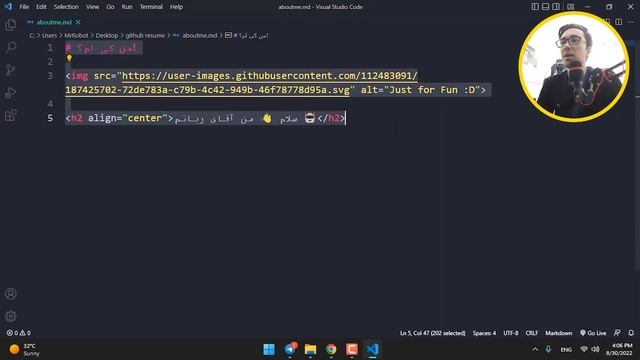Screen dimensions: 640x360
Task: Open the Source Control view
Action: tap(11, 70)
